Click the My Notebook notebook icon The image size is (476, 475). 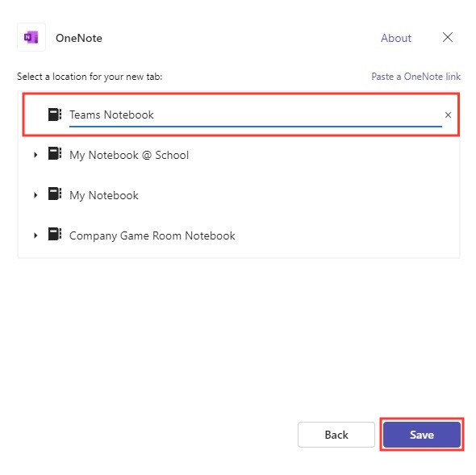pos(55,194)
